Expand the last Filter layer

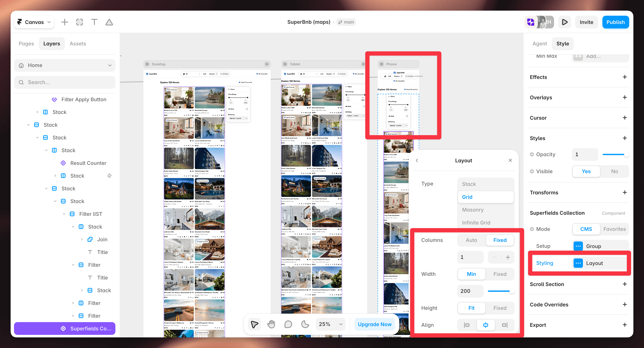tap(73, 316)
